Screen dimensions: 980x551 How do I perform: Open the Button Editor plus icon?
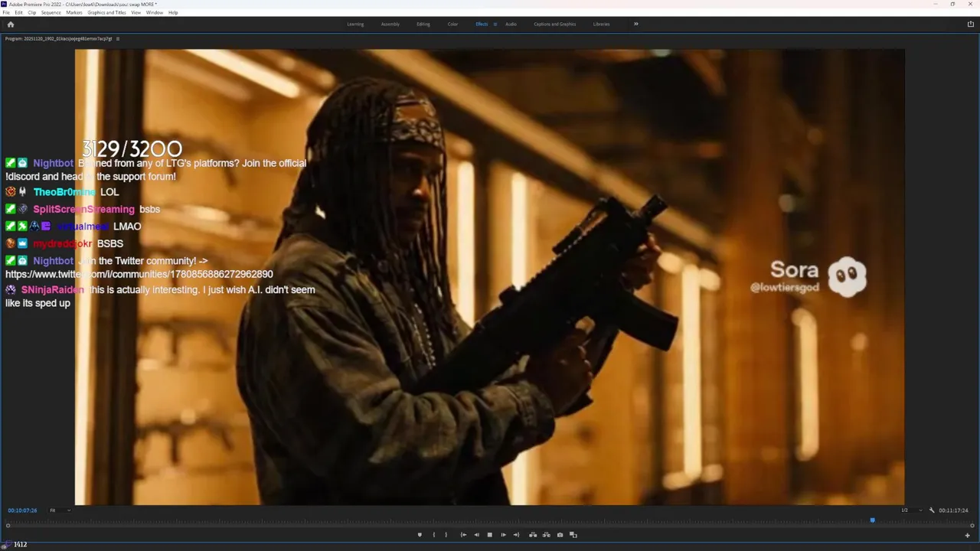click(968, 535)
